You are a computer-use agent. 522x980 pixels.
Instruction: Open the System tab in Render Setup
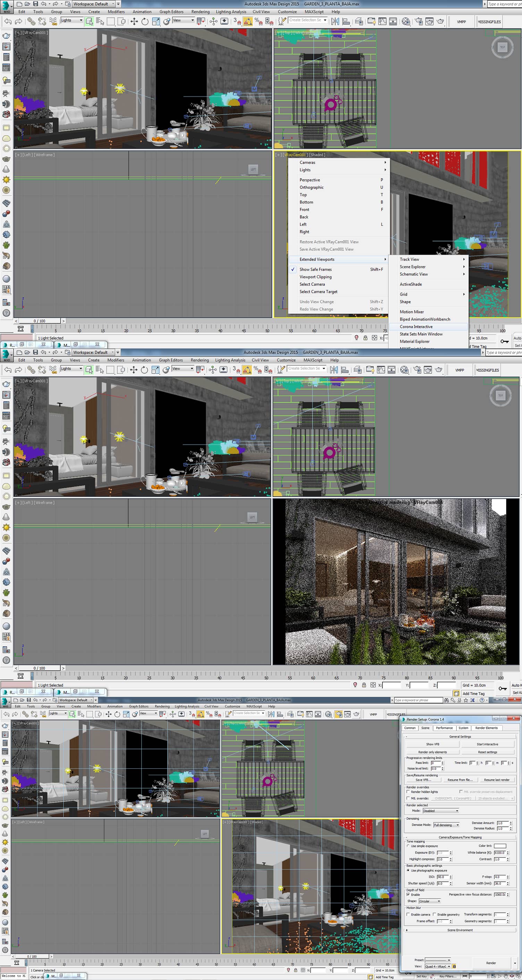point(463,728)
